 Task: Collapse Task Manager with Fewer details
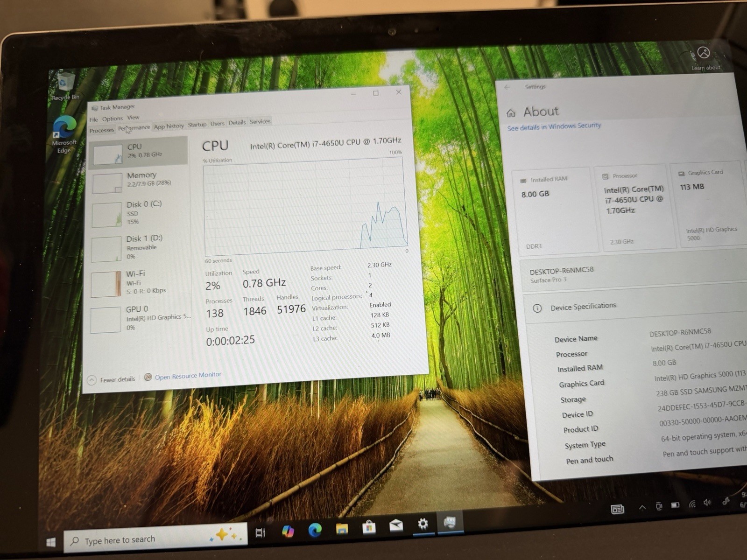click(x=112, y=379)
